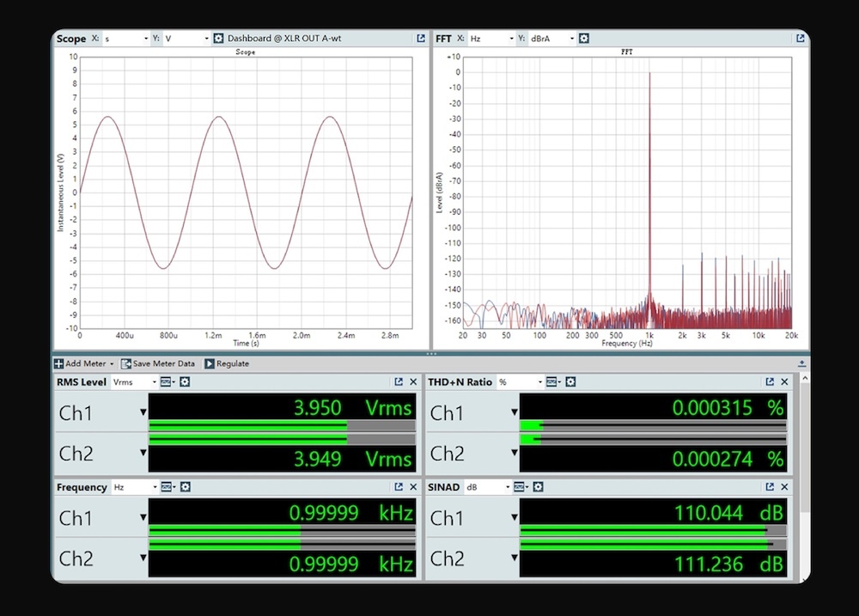859x616 pixels.
Task: Click splitter grip between graphs and meters
Action: point(431,353)
